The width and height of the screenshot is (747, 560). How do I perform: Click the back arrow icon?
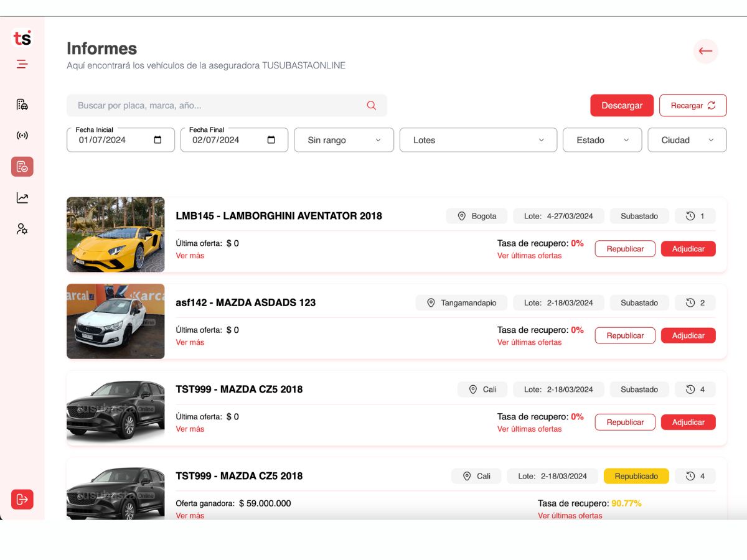[705, 51]
